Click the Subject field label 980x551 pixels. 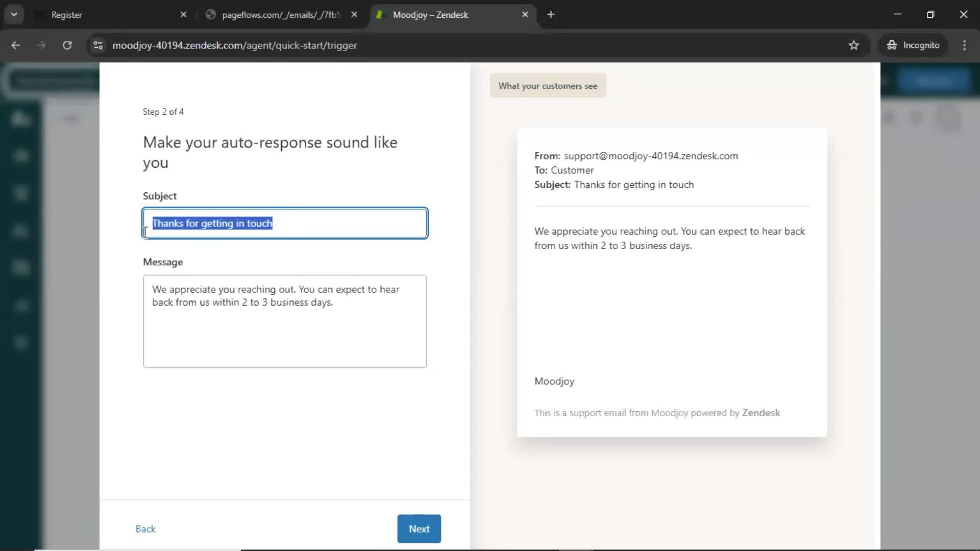[x=160, y=196]
